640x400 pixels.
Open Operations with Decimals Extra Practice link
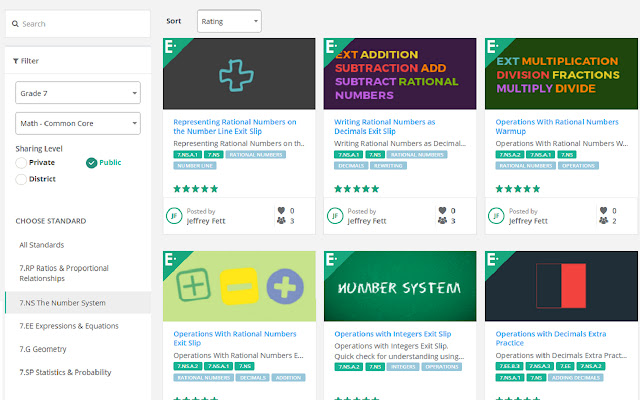pyautogui.click(x=551, y=338)
